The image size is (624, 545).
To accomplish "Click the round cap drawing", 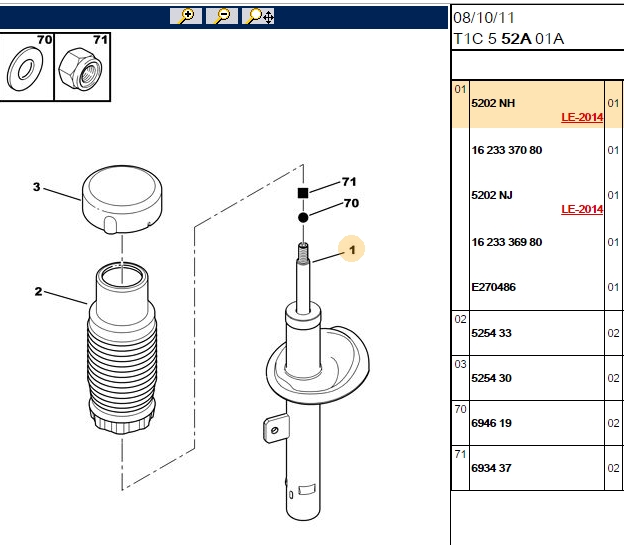I will (122, 199).
